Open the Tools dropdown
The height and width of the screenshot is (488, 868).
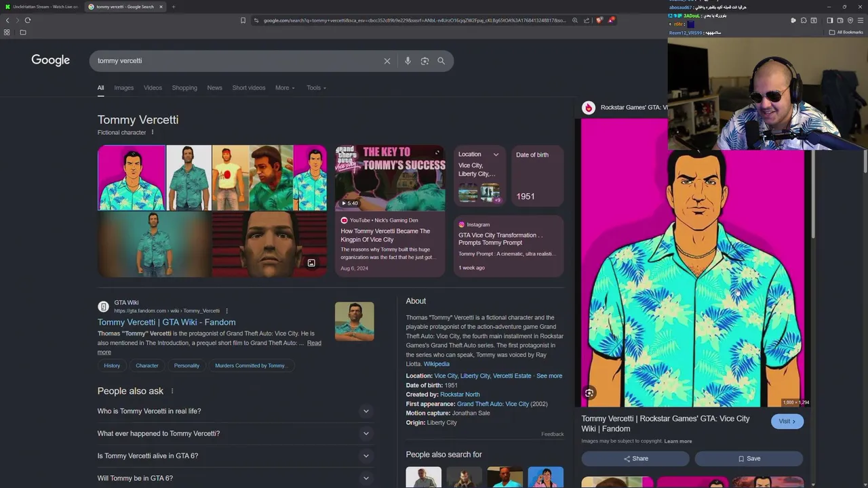click(x=316, y=87)
